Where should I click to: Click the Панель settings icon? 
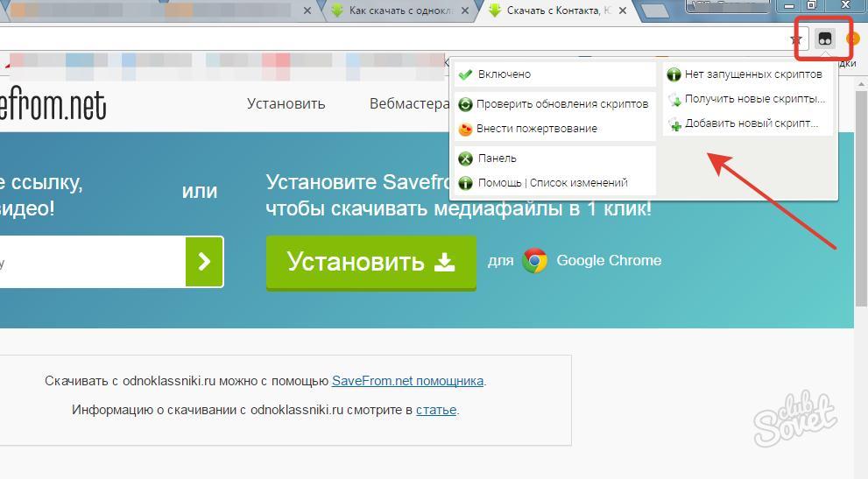[466, 158]
